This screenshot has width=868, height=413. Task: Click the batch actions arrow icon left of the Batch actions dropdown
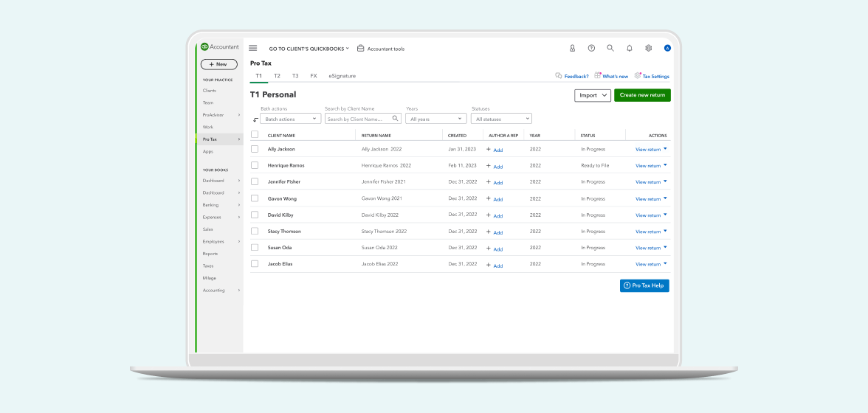coord(255,119)
